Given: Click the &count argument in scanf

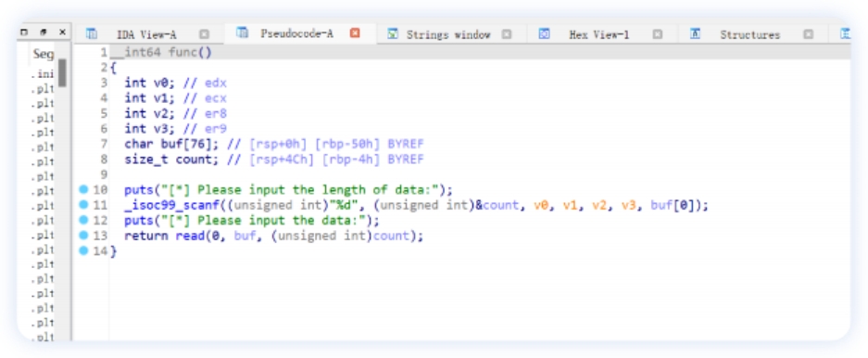Looking at the screenshot, I should [498, 206].
